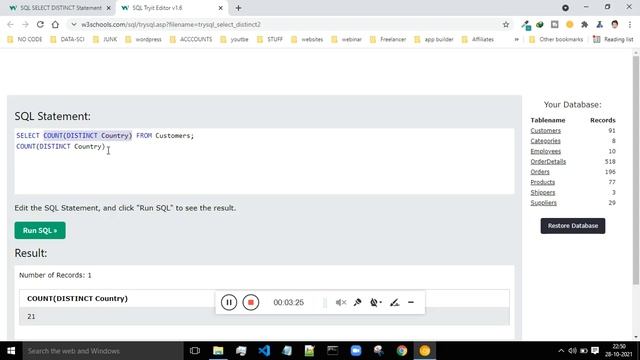
Task: Open Other bookmarks folder
Action: click(556, 40)
